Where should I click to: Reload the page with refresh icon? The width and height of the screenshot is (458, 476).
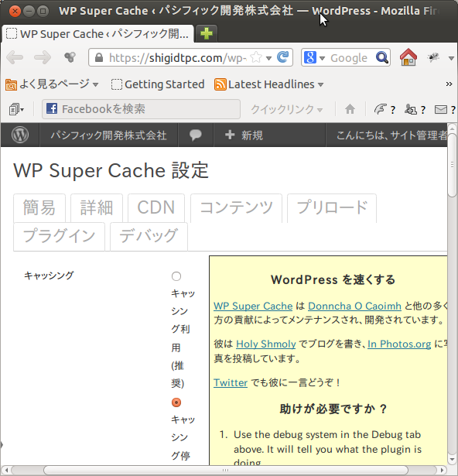coord(283,57)
